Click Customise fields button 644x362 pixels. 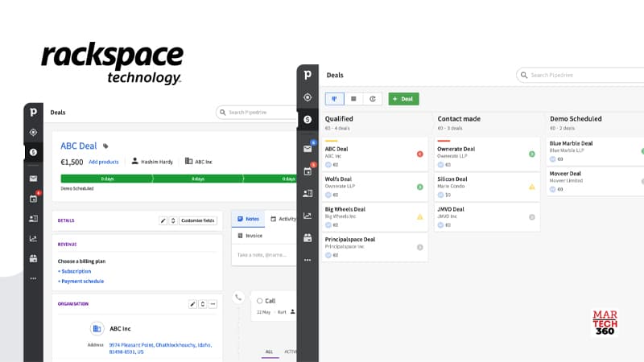point(198,220)
